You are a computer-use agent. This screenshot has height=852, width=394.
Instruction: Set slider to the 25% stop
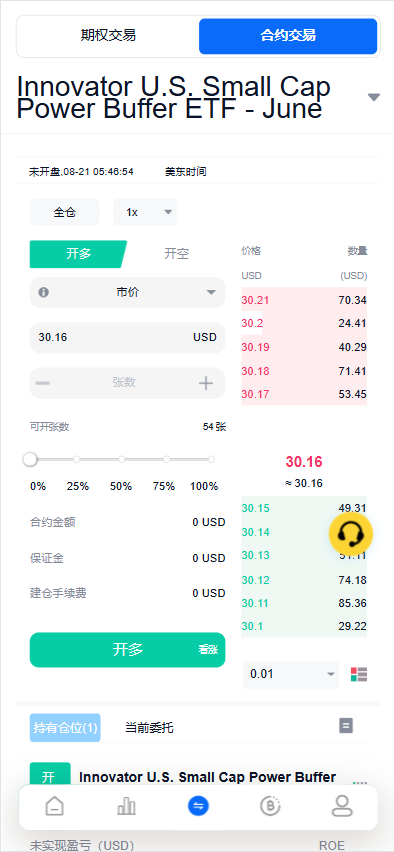point(77,460)
